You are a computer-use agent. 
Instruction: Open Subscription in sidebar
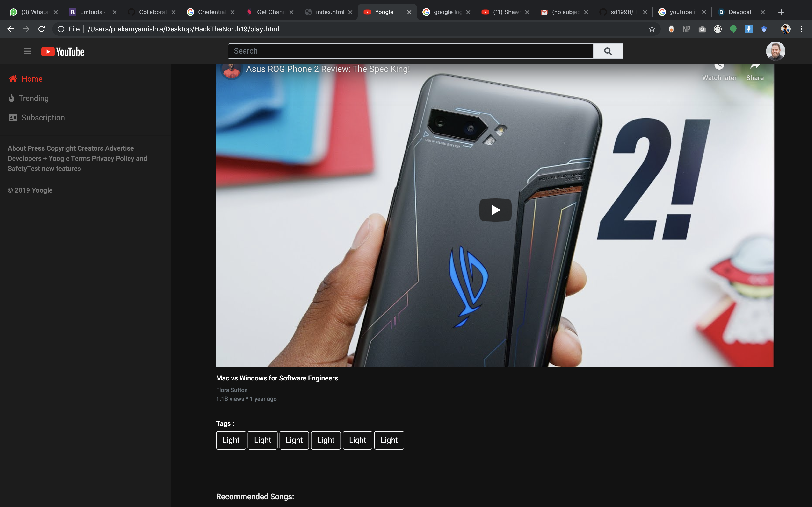pyautogui.click(x=43, y=118)
